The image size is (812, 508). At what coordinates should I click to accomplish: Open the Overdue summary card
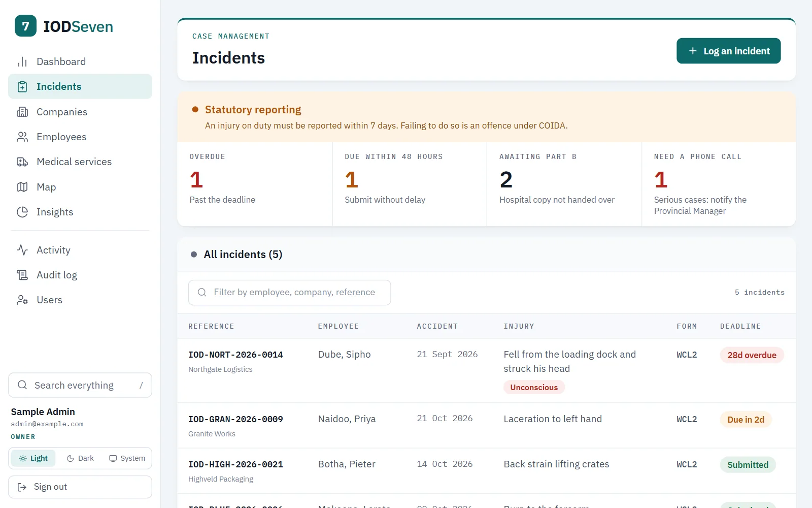pos(255,184)
